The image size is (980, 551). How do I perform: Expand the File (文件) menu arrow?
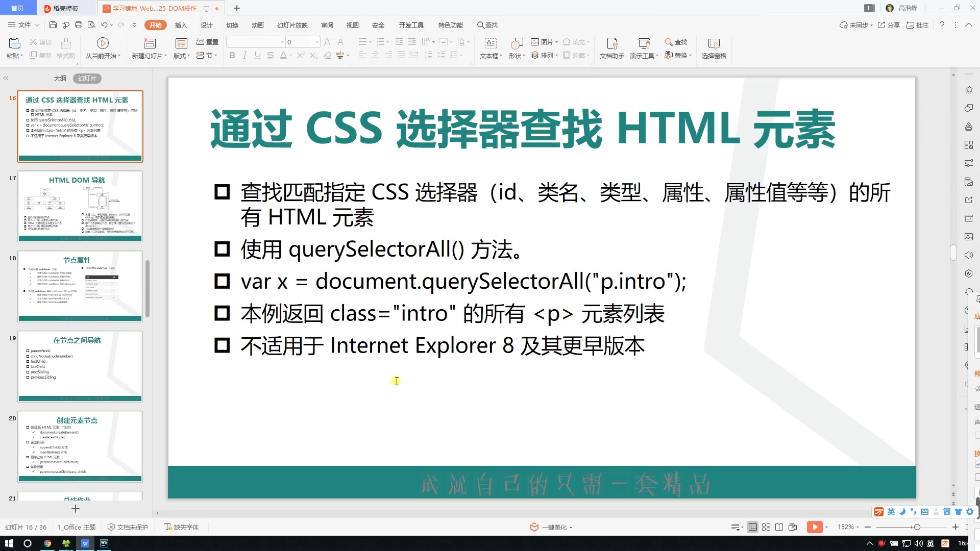pos(37,25)
